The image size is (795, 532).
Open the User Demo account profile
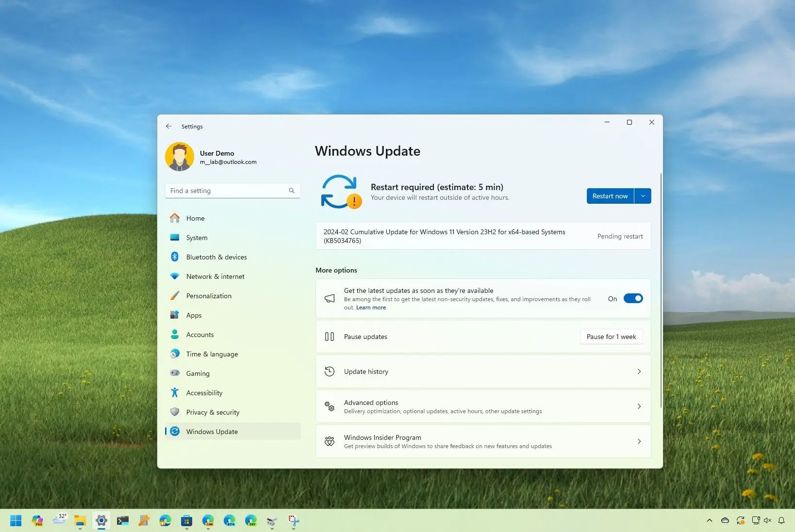pyautogui.click(x=211, y=157)
